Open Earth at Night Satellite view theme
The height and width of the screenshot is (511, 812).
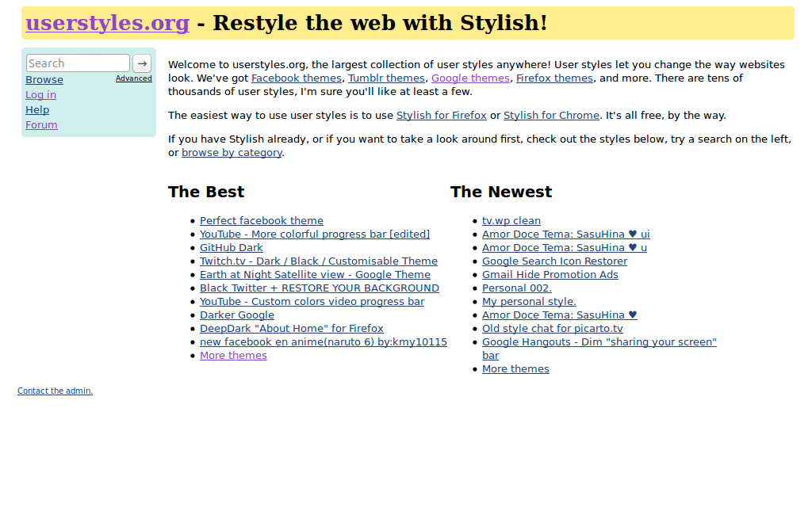(315, 275)
